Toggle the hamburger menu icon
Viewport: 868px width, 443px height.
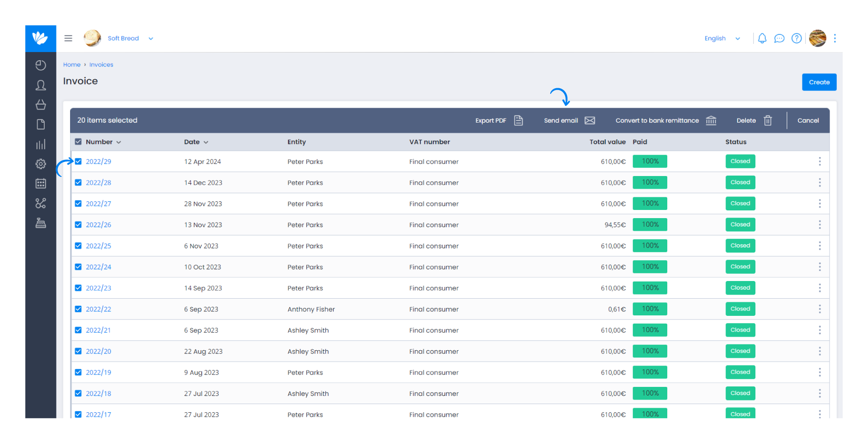[68, 38]
